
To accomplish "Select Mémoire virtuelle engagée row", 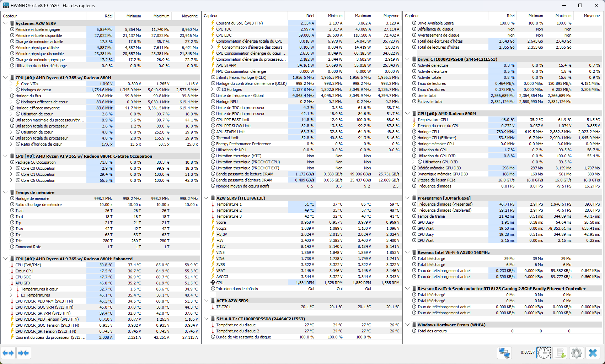I will point(101,29).
